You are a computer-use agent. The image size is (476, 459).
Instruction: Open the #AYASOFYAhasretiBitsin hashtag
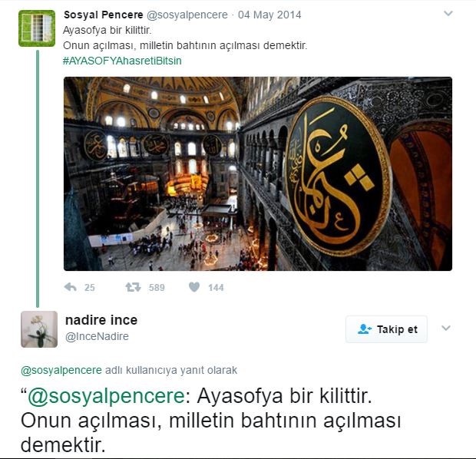click(122, 61)
